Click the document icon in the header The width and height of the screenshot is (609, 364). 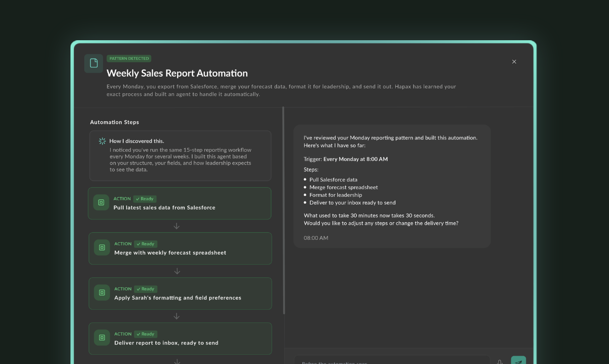pyautogui.click(x=94, y=63)
